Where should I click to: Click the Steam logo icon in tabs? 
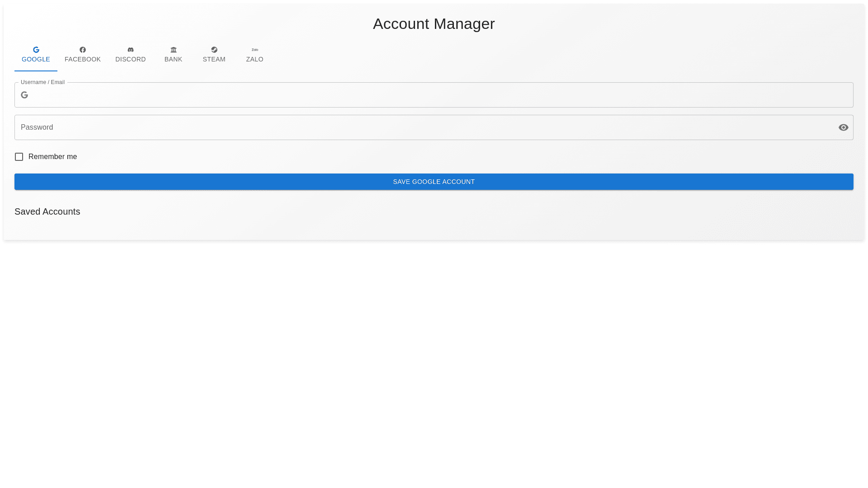coord(214,50)
